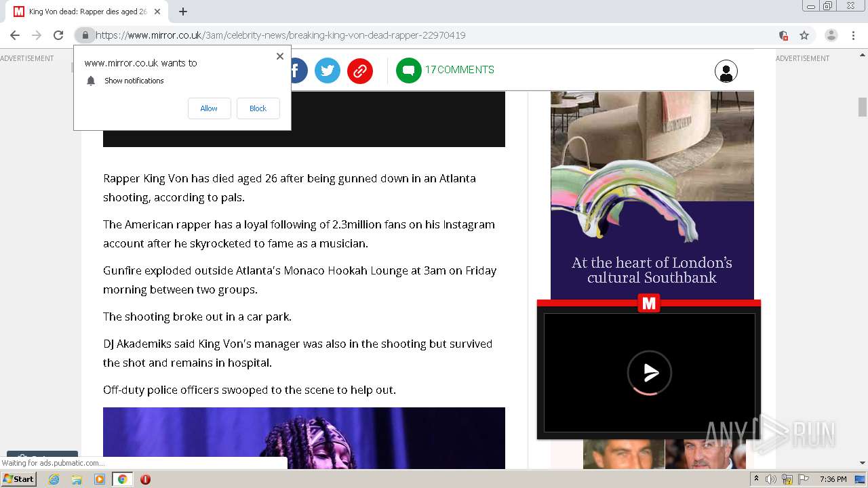The height and width of the screenshot is (488, 868).
Task: Bookmark this page with star icon
Action: (804, 35)
